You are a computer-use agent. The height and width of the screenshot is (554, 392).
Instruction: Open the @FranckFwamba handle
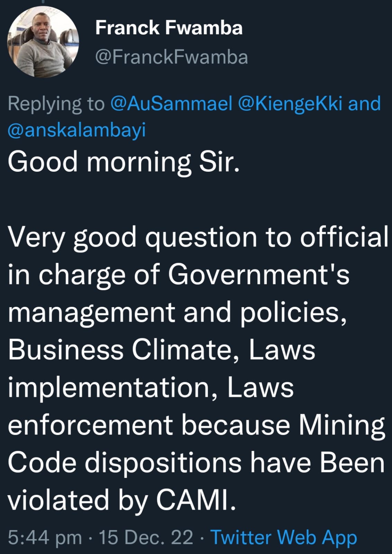171,57
